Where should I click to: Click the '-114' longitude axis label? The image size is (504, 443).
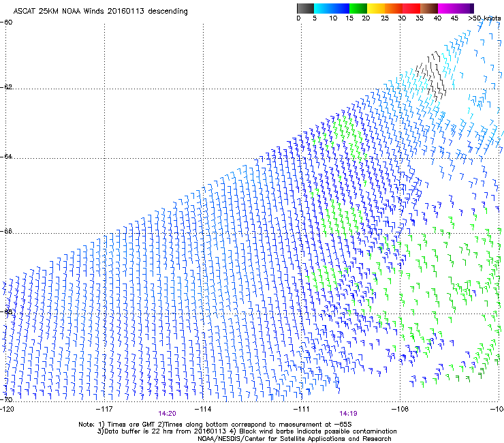[203, 409]
